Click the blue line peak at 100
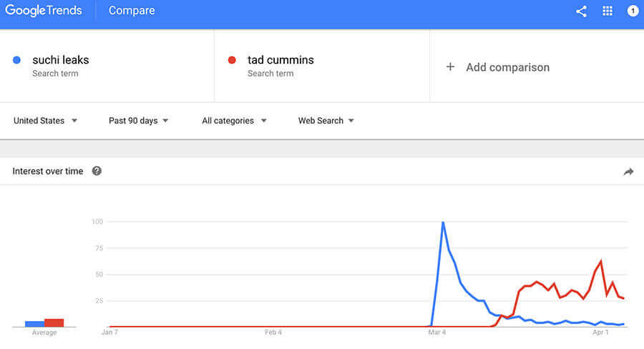 click(x=443, y=222)
